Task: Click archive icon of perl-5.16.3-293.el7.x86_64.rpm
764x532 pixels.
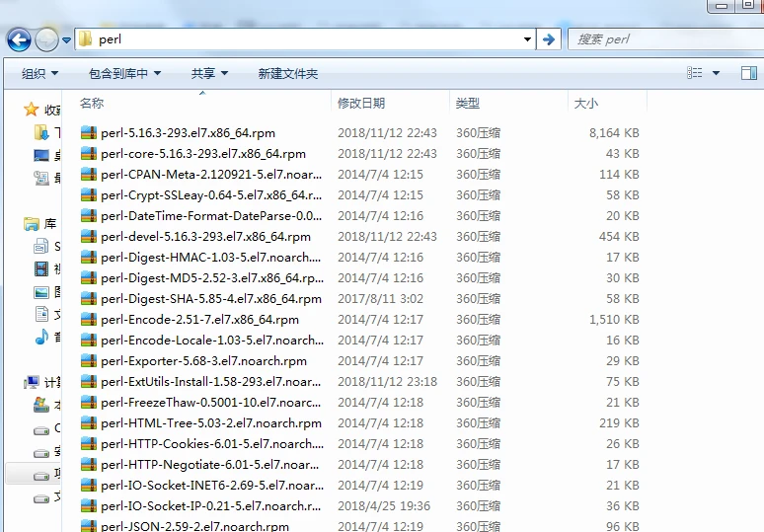Action: (89, 132)
